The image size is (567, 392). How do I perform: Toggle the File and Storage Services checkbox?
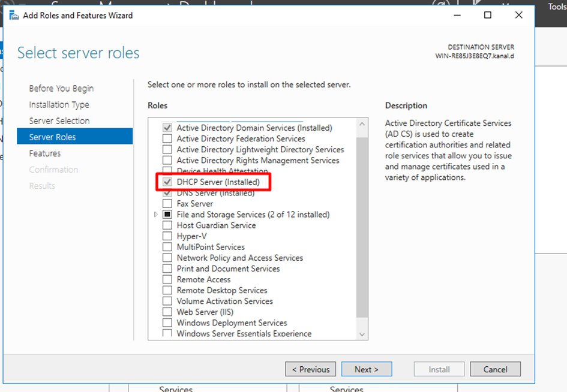(167, 215)
